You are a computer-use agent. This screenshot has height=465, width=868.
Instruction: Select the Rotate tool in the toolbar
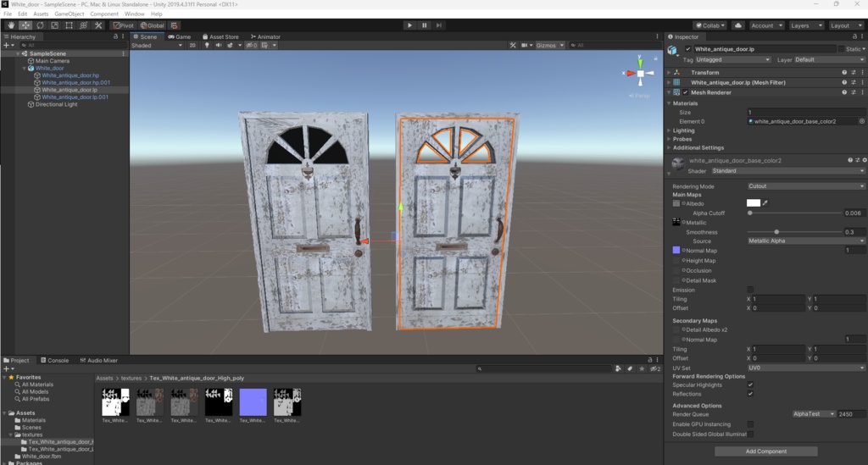pyautogui.click(x=40, y=25)
